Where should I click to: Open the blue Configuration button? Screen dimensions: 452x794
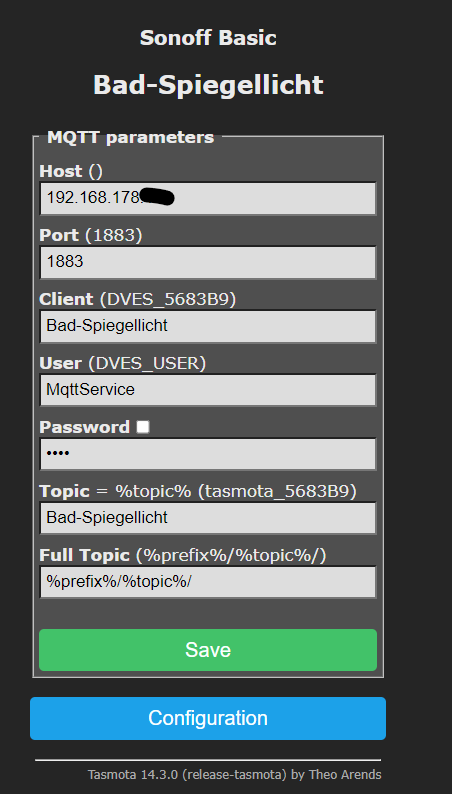coord(208,718)
